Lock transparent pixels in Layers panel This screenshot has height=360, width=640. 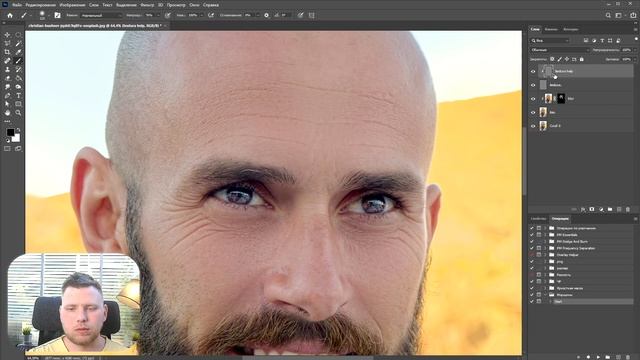click(552, 59)
